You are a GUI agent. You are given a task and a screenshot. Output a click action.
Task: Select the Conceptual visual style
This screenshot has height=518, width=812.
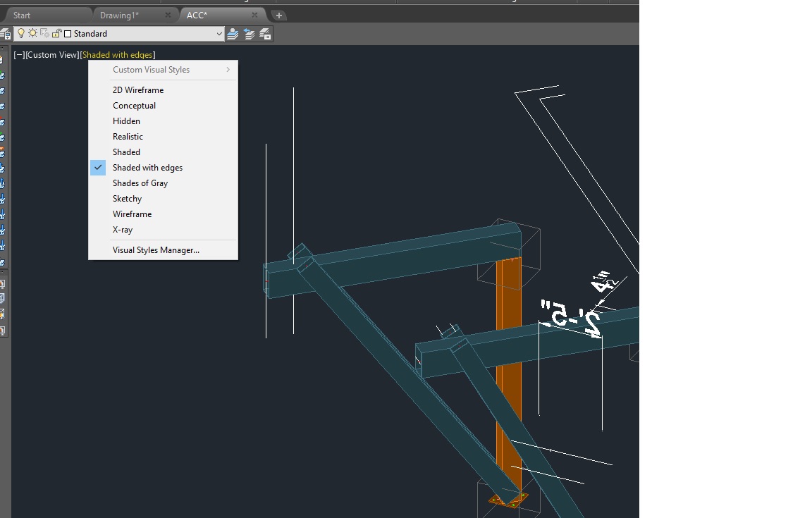163,106
